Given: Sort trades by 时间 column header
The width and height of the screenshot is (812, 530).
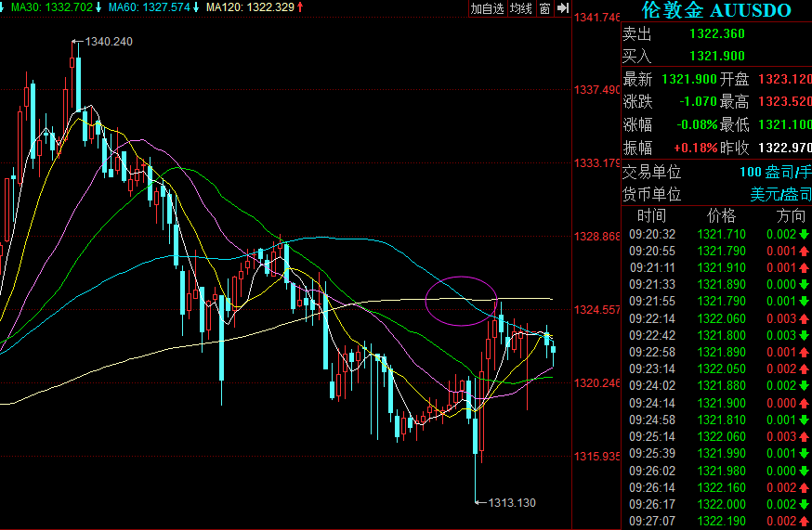Looking at the screenshot, I should pyautogui.click(x=652, y=216).
